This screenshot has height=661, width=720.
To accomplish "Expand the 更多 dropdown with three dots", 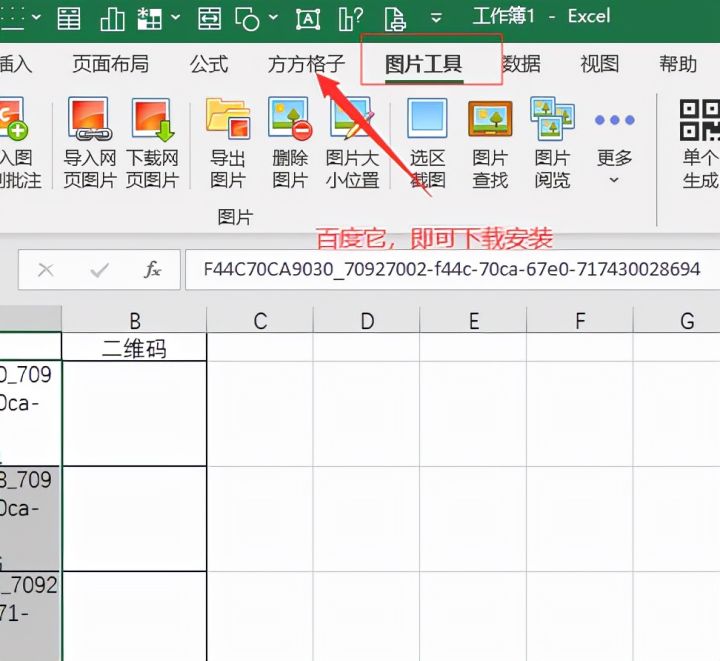I will tap(614, 148).
